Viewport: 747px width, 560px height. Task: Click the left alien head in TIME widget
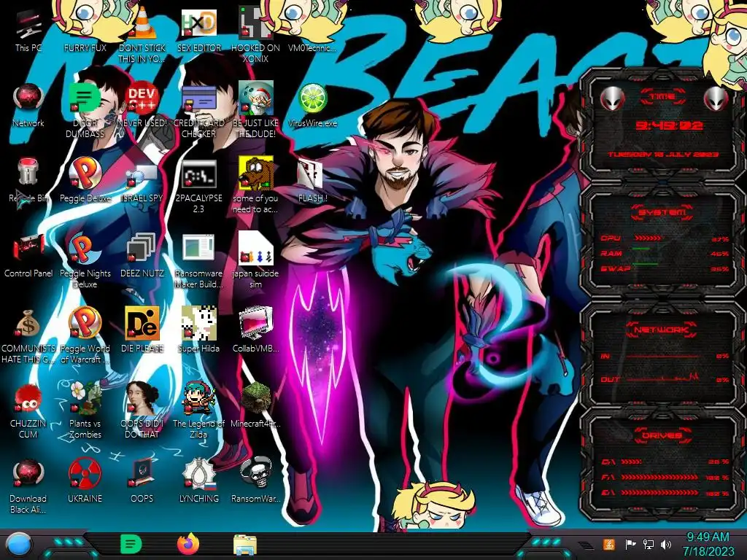click(612, 98)
